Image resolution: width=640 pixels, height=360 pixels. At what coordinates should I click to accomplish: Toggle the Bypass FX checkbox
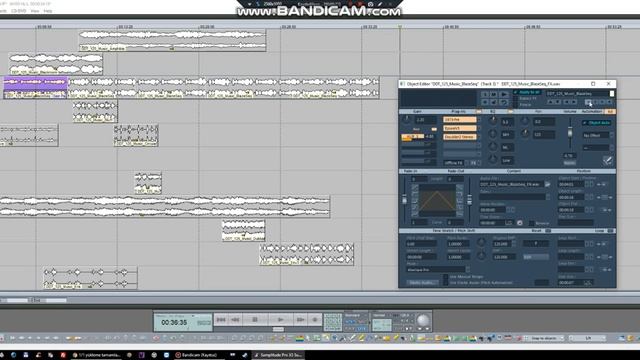516,98
